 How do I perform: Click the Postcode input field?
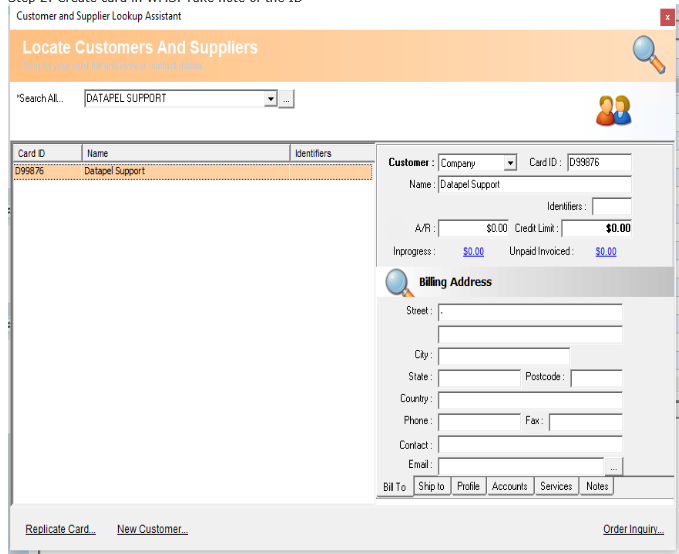[597, 378]
